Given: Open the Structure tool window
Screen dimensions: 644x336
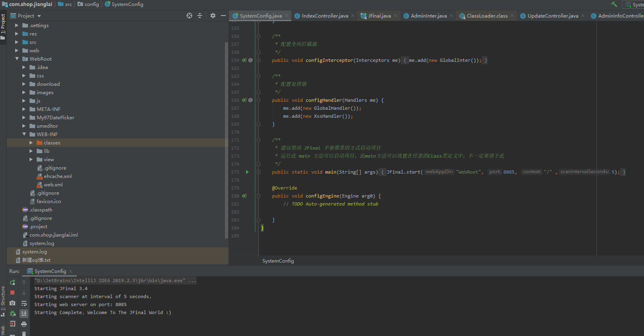Looking at the screenshot, I should [x=3, y=301].
